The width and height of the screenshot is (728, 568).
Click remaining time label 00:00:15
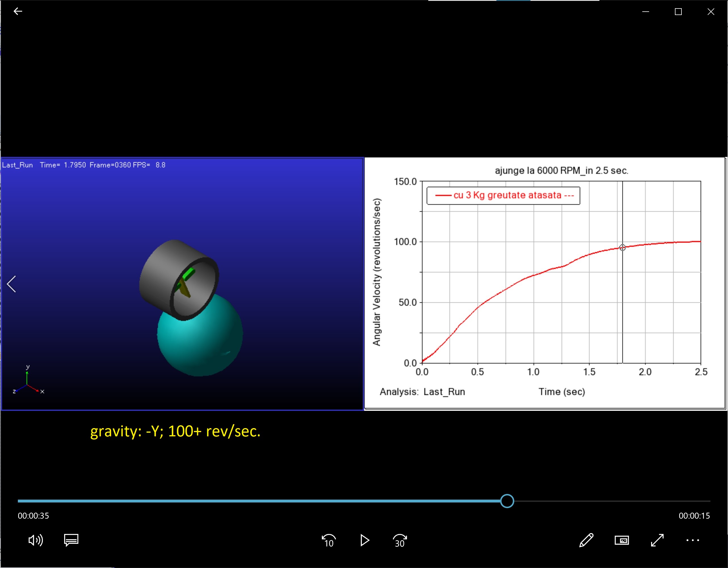click(x=694, y=516)
